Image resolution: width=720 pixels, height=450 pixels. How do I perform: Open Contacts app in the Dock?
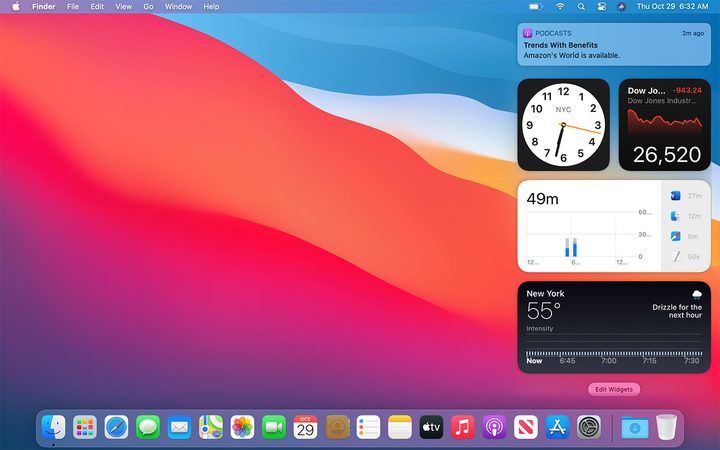[337, 427]
